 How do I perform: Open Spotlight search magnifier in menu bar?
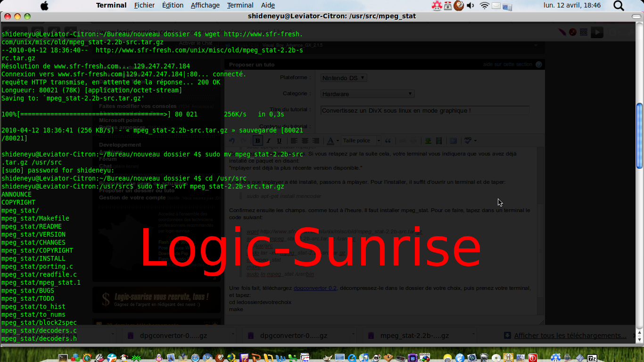[619, 5]
